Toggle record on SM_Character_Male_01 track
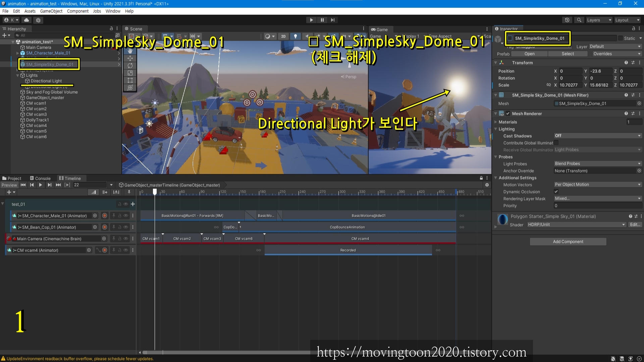Image resolution: width=644 pixels, height=362 pixels. click(x=105, y=216)
